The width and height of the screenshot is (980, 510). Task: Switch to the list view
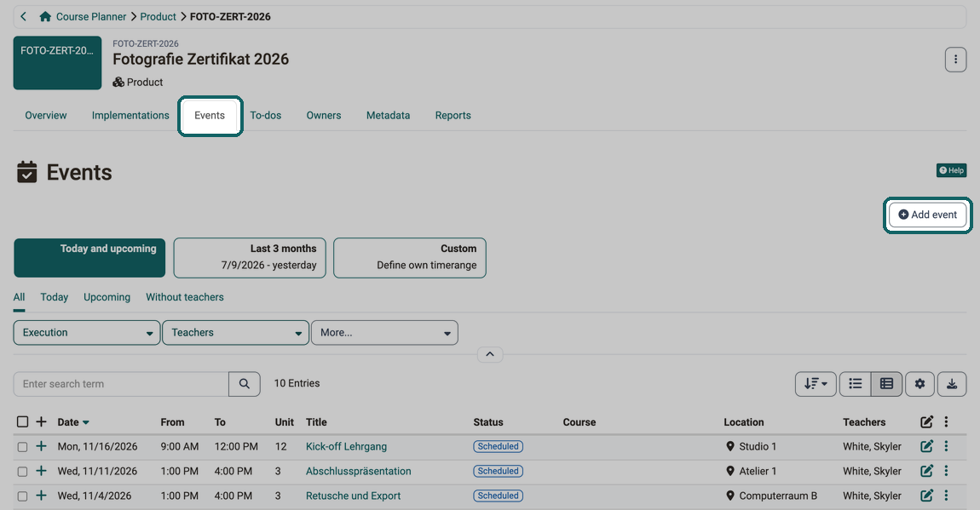(x=855, y=384)
